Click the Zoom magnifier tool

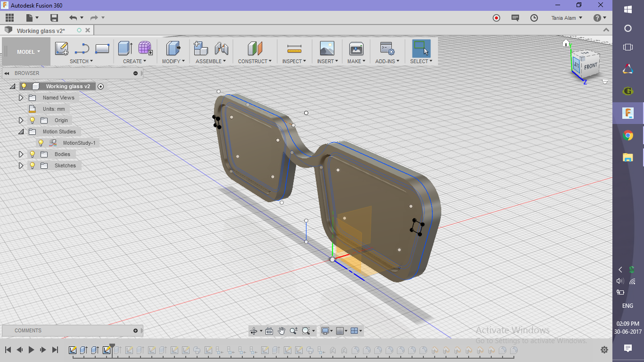tap(293, 331)
